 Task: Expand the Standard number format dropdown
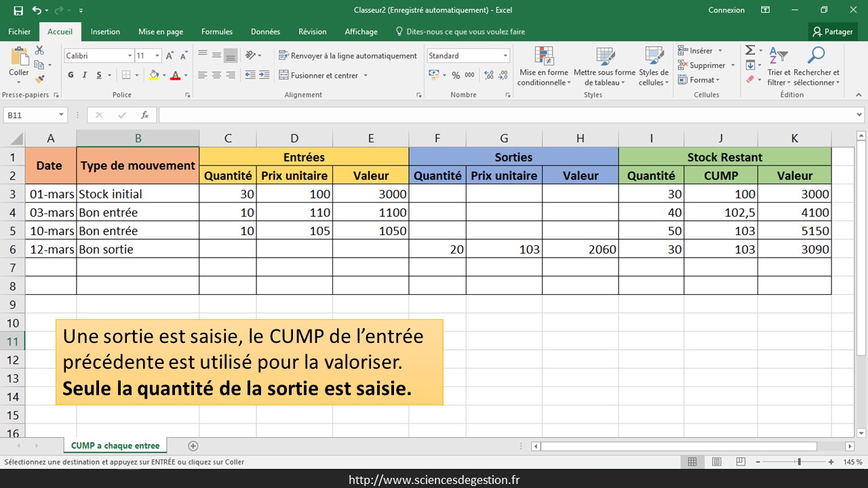pyautogui.click(x=505, y=56)
